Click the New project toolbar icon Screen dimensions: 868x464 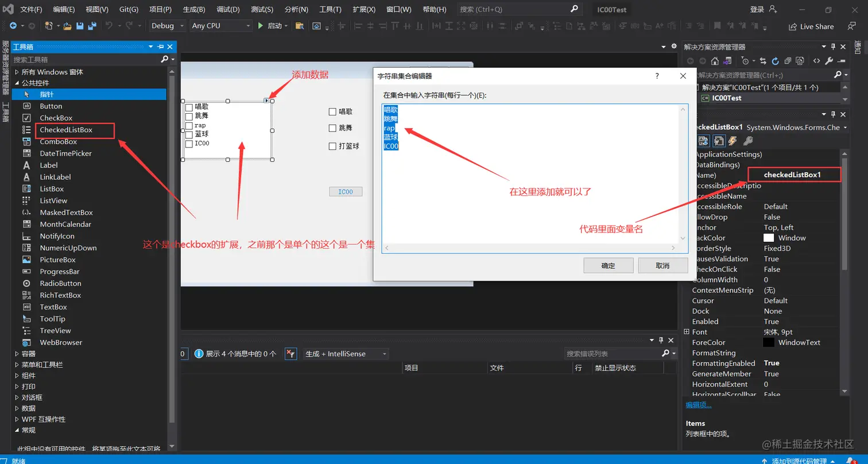pyautogui.click(x=49, y=26)
